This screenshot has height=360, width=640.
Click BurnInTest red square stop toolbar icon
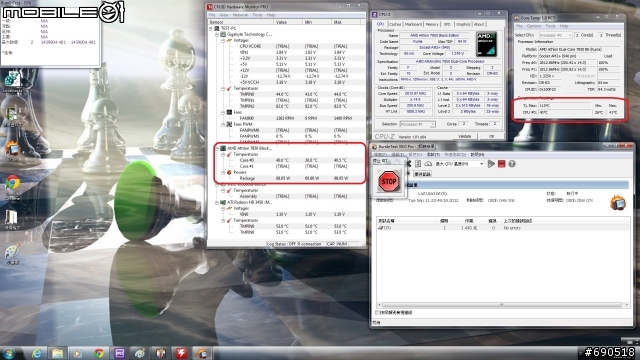click(502, 164)
